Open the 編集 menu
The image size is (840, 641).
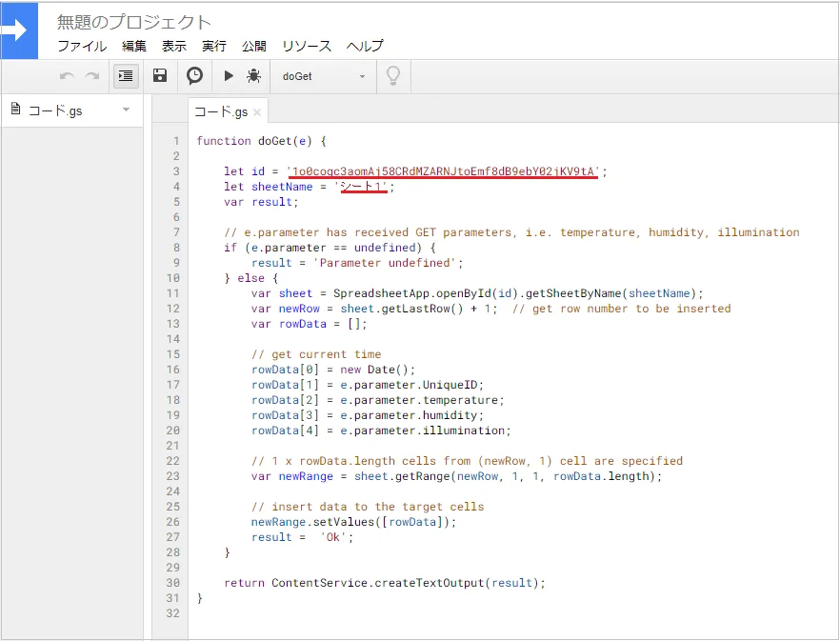click(134, 46)
